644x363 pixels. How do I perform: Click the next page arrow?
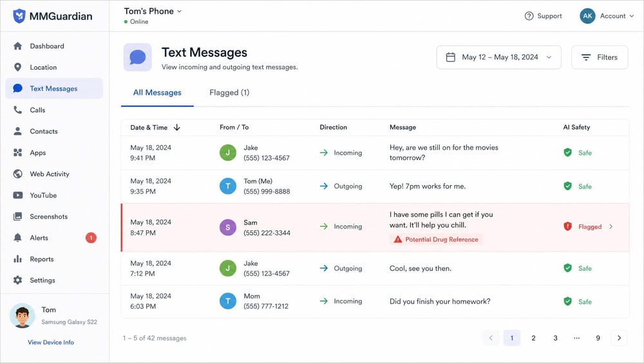[619, 338]
